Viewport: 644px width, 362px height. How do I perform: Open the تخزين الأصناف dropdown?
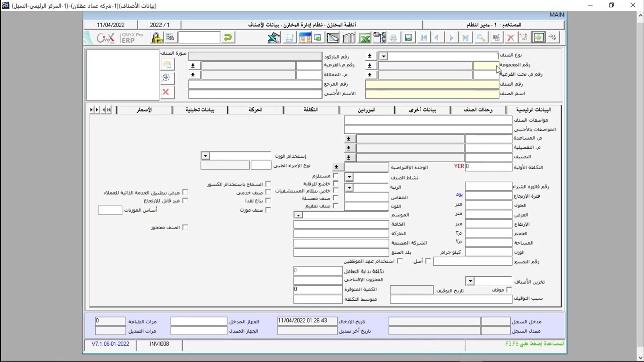(470, 281)
